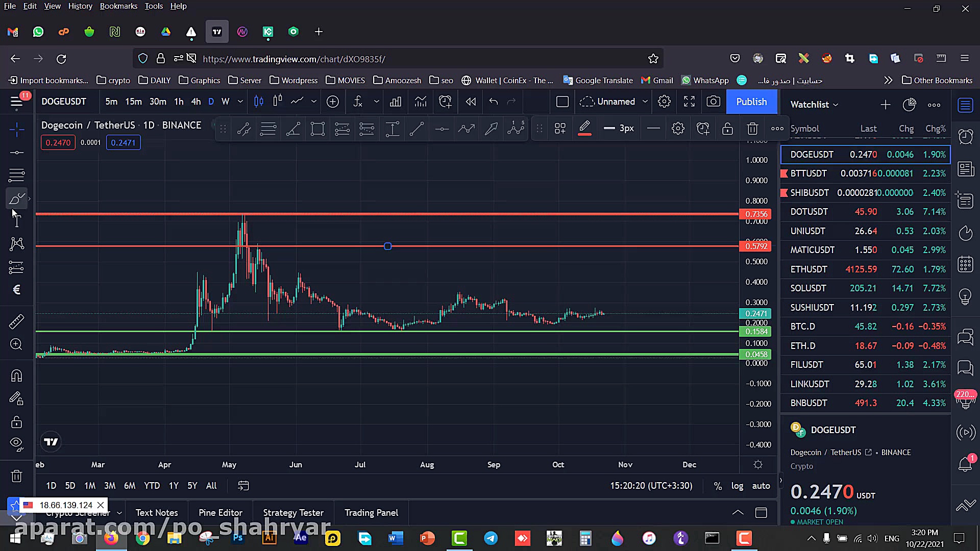Open the Pine Editor tab
980x551 pixels.
coord(220,513)
